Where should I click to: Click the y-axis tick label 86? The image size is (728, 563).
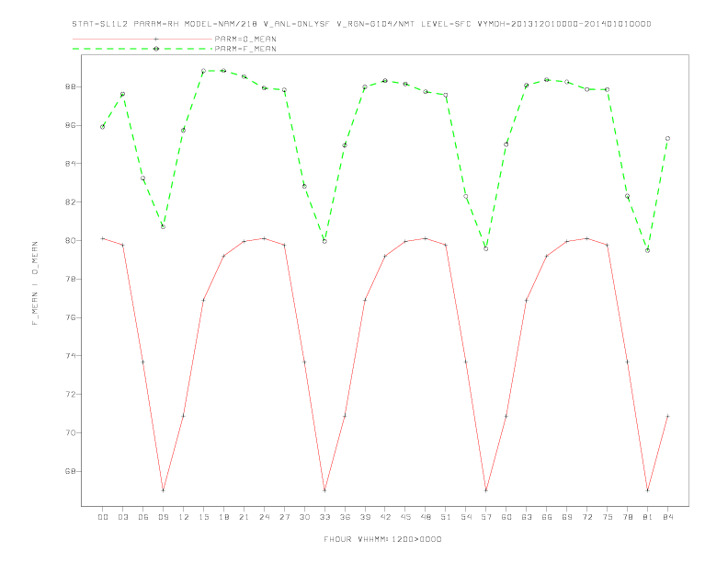click(x=70, y=125)
